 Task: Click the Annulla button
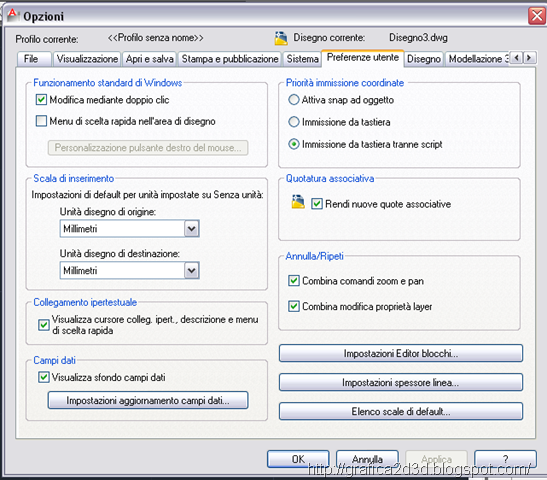(x=367, y=459)
